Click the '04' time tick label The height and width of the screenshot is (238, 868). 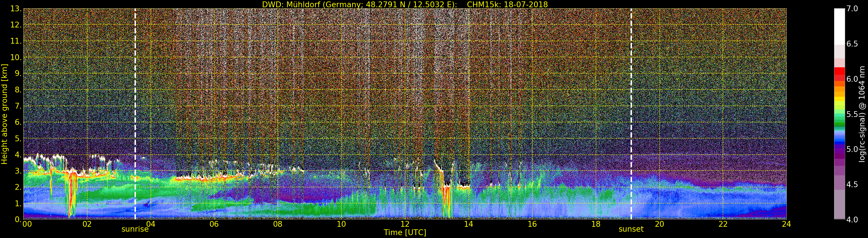click(151, 224)
